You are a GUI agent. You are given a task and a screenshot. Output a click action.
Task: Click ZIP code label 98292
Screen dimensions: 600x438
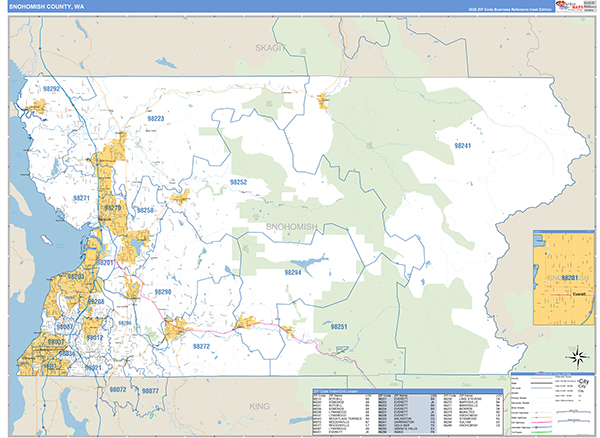[51, 89]
